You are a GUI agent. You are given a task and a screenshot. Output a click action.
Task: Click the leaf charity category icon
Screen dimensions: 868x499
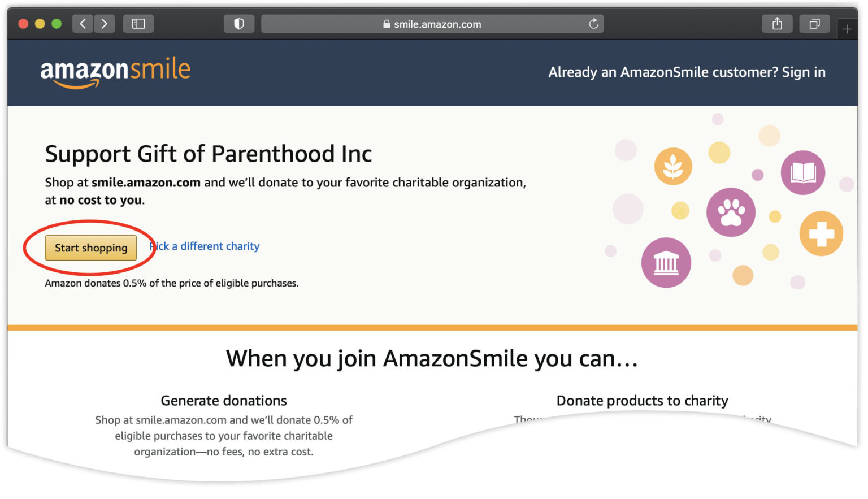[673, 166]
